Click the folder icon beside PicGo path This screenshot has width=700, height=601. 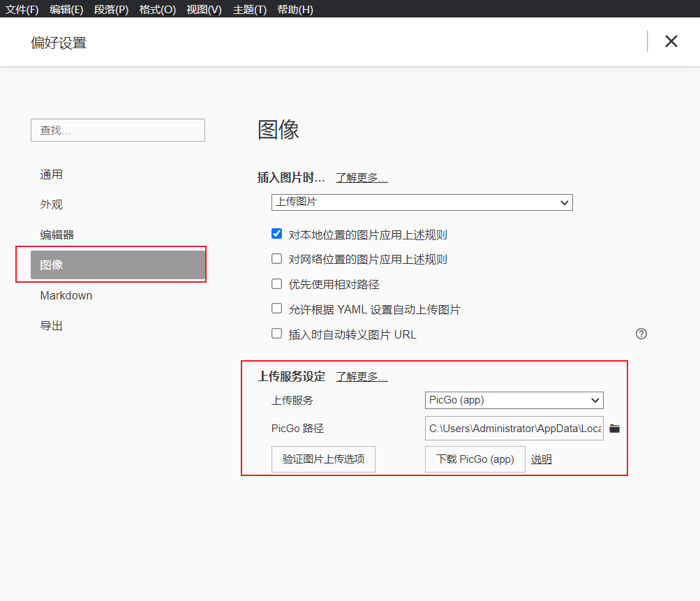[614, 429]
